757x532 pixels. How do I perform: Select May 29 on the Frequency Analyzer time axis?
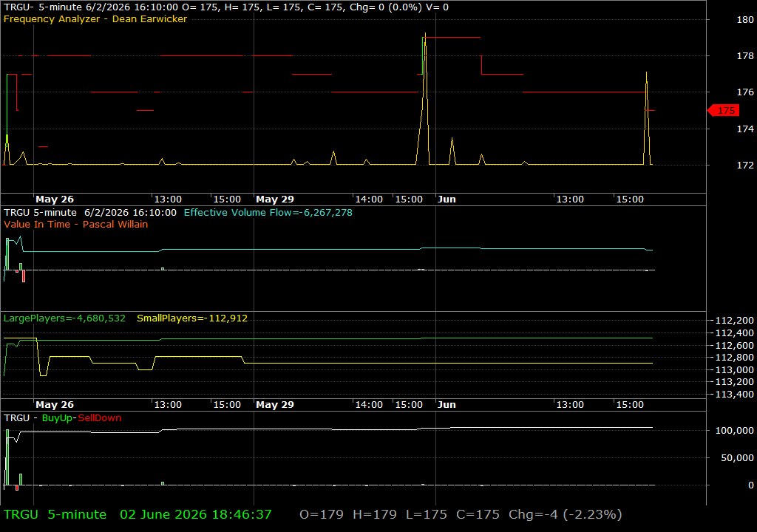pyautogui.click(x=275, y=199)
